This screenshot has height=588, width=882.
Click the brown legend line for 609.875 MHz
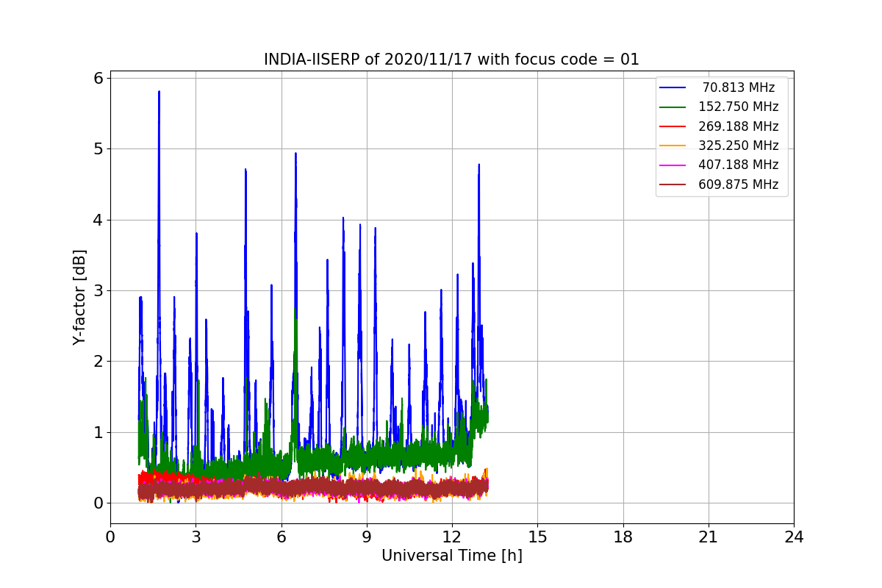pyautogui.click(x=673, y=184)
